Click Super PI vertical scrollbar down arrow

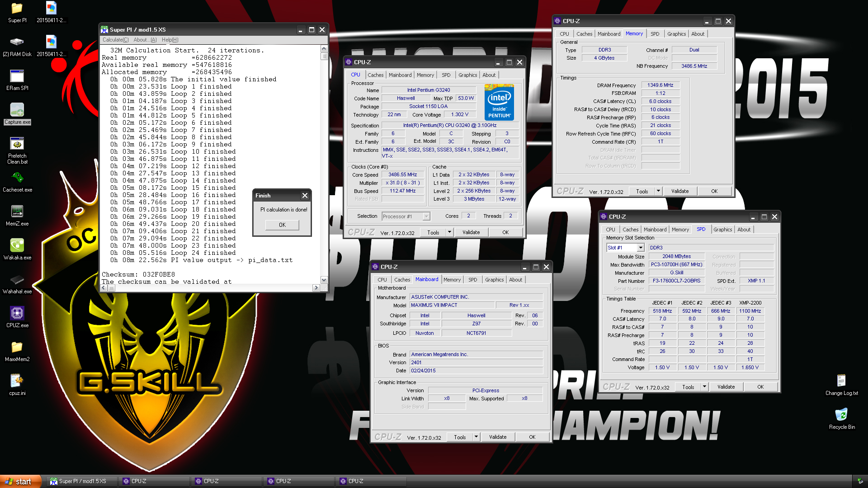[x=324, y=280]
